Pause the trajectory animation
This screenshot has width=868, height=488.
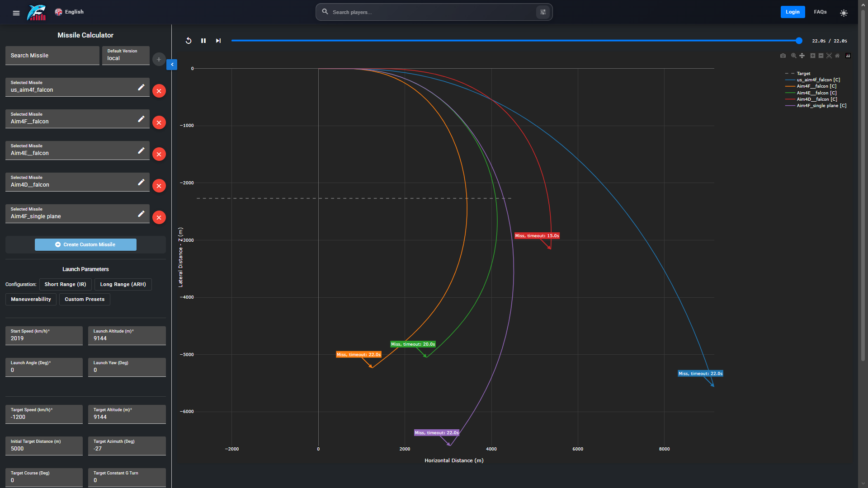tap(203, 41)
